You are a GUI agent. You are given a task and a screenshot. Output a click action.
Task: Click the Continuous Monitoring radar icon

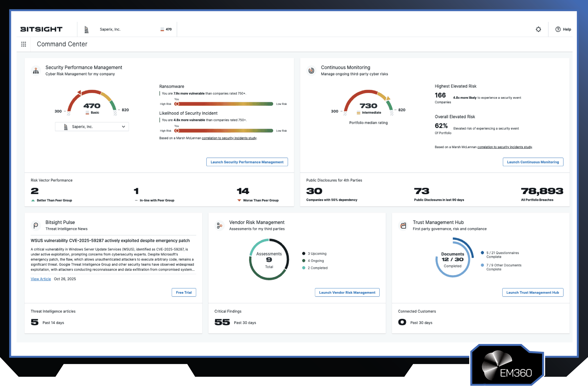(x=311, y=71)
